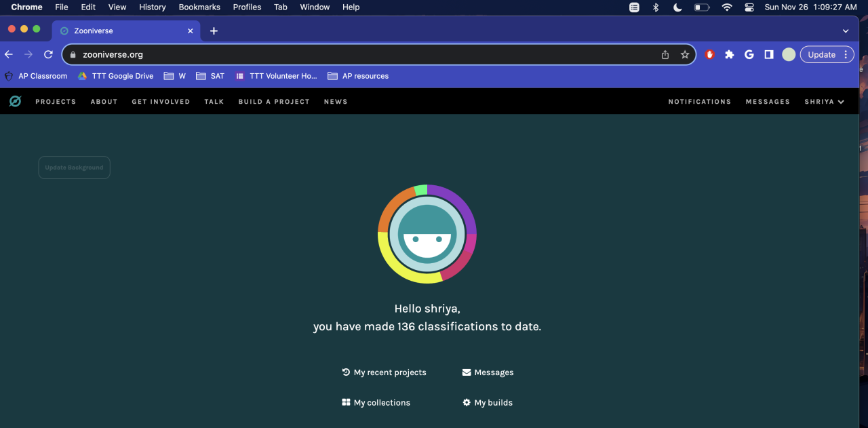The height and width of the screenshot is (428, 868).
Task: Click the smiling avatar in the ring
Action: (x=427, y=234)
